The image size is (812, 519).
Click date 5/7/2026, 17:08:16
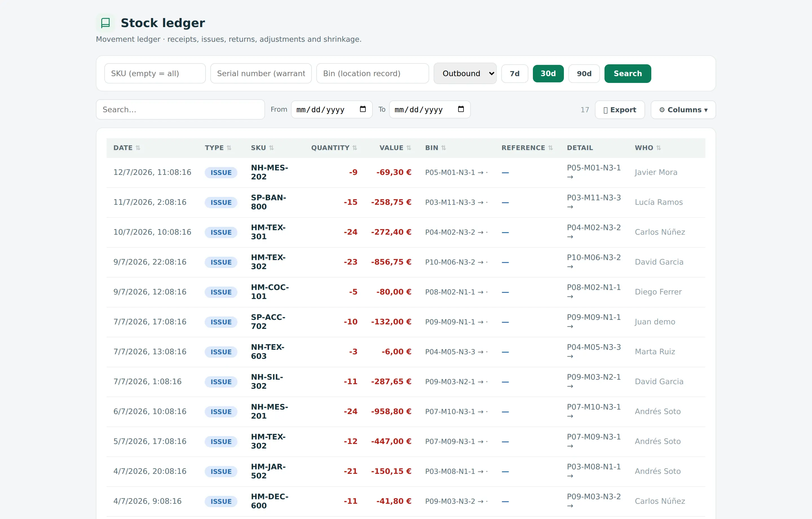pyautogui.click(x=150, y=441)
